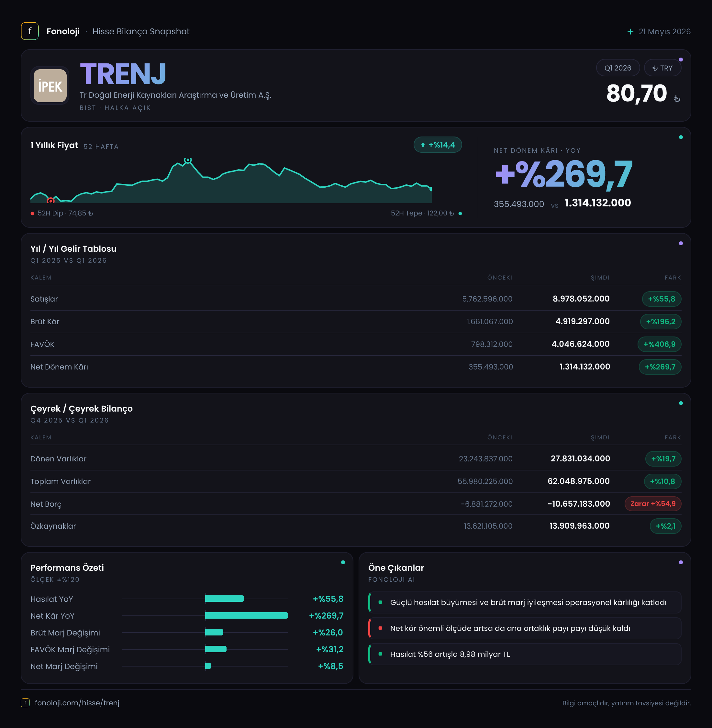Image resolution: width=712 pixels, height=728 pixels.
Task: Click the +%19,7 badge for Dönen Varlıklar
Action: pyautogui.click(x=663, y=459)
